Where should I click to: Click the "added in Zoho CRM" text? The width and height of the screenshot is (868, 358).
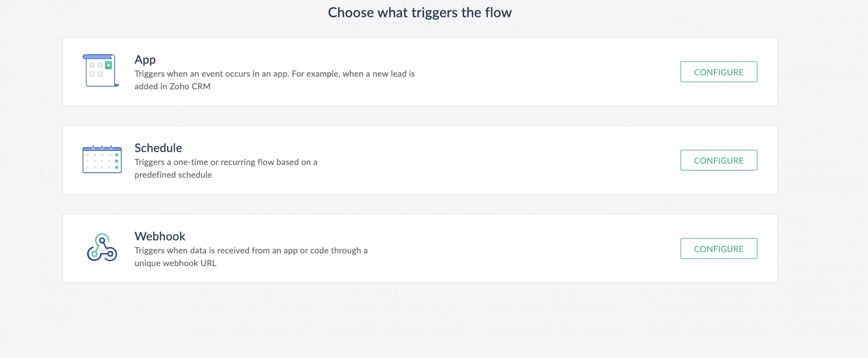tap(172, 86)
